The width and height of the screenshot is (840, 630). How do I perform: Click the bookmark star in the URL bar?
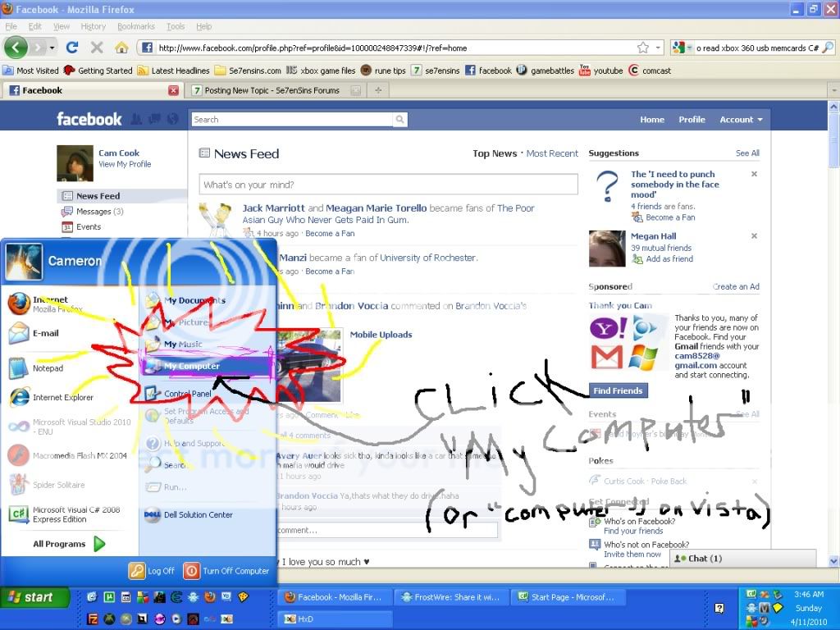643,48
